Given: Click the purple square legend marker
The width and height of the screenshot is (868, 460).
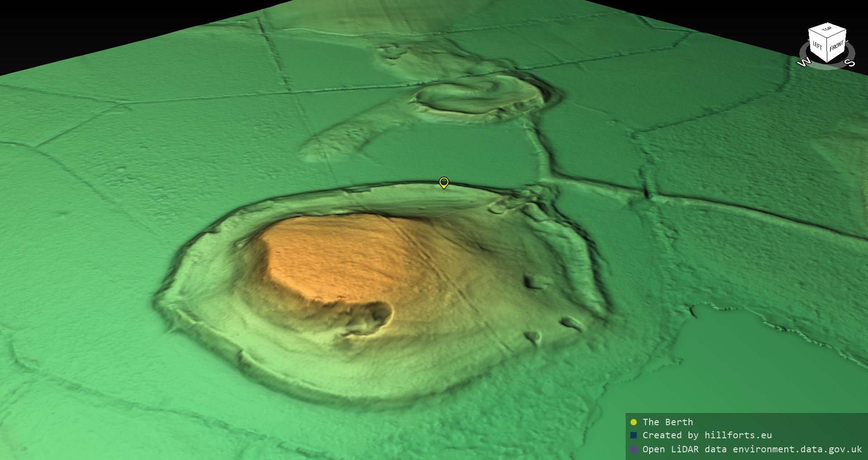Looking at the screenshot, I should coord(633,449).
